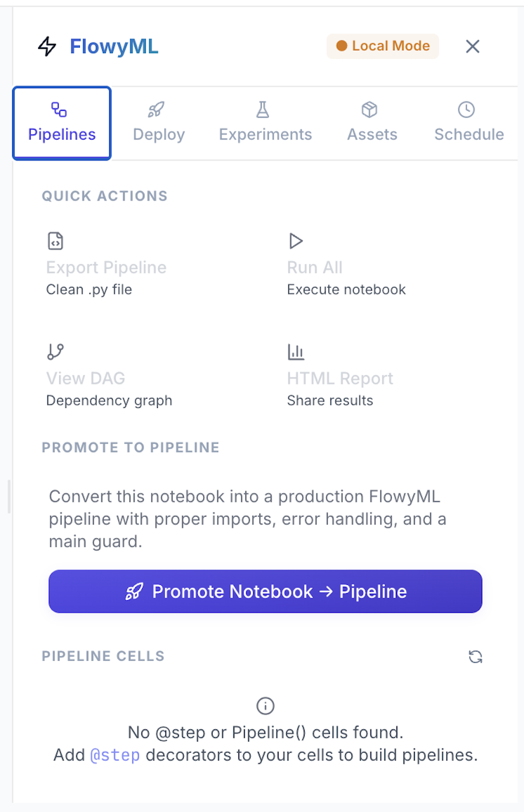Image resolution: width=524 pixels, height=812 pixels.
Task: Click the HTML Report chart icon
Action: tap(296, 351)
